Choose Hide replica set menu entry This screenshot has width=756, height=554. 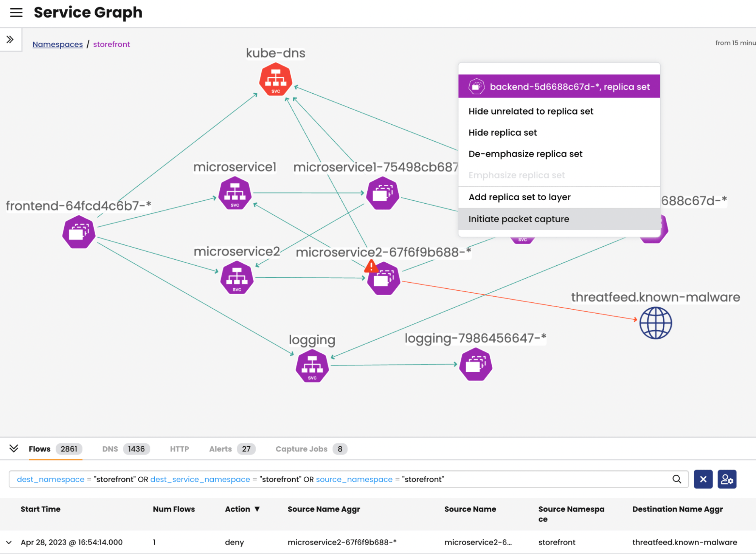tap(559, 133)
